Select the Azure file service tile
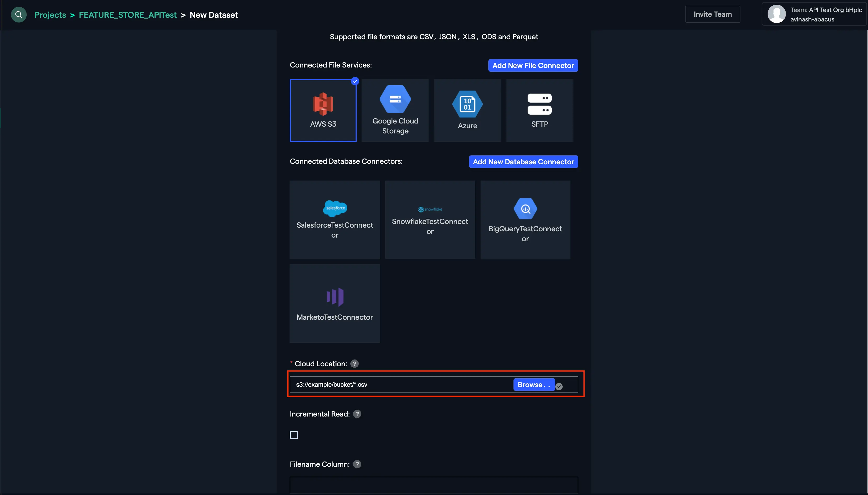This screenshot has height=495, width=868. 467,110
